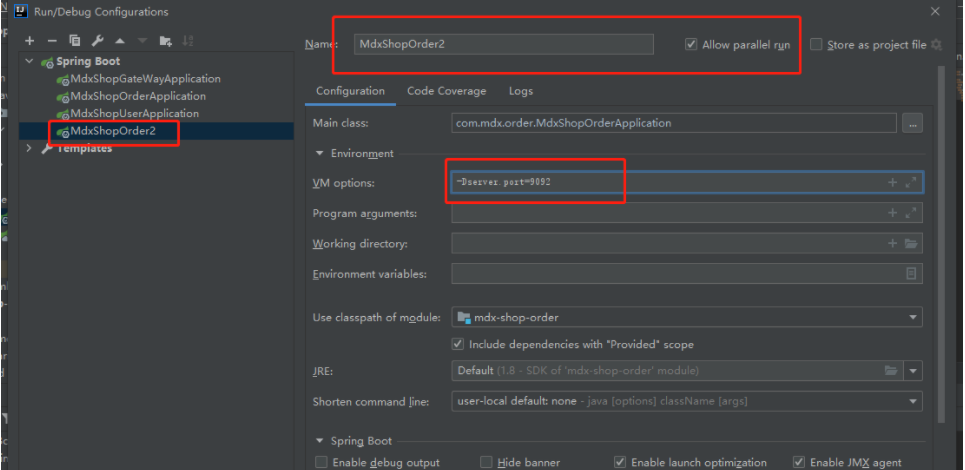Create new folder for configurations
This screenshot has height=470, width=965.
pyautogui.click(x=166, y=41)
